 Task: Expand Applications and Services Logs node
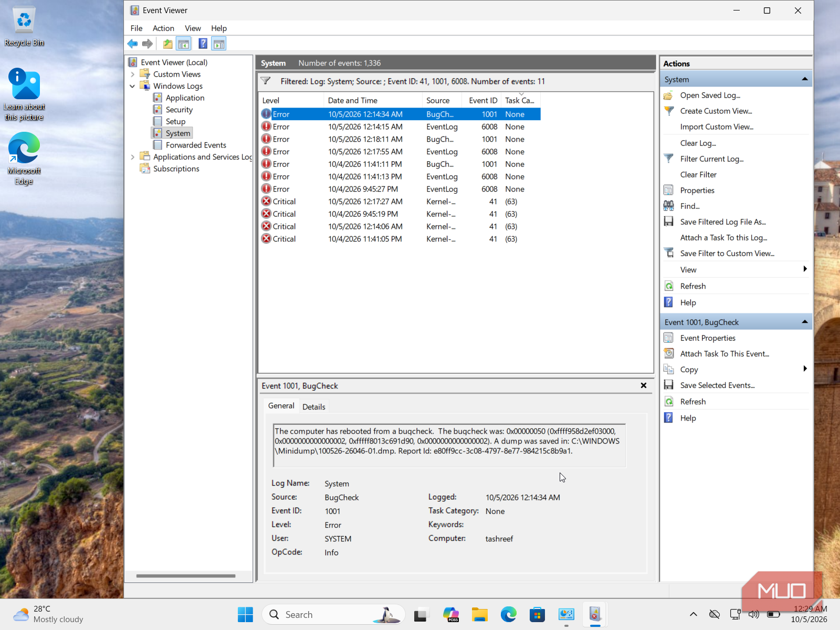[x=133, y=157]
